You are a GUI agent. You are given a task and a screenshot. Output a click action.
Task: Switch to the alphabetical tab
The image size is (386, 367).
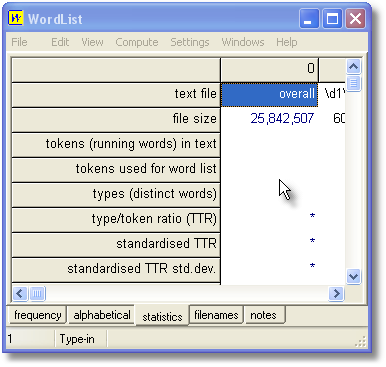pos(102,315)
